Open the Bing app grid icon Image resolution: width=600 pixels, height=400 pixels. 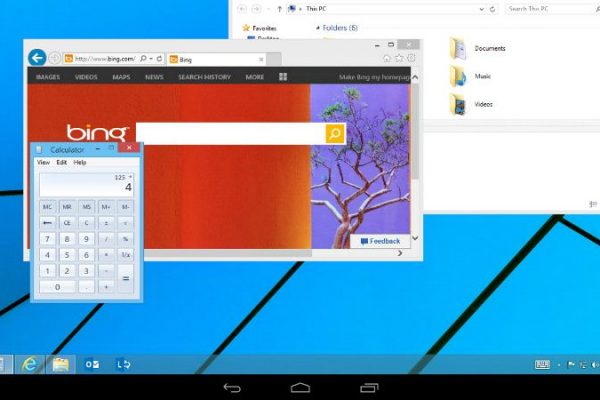(x=283, y=77)
